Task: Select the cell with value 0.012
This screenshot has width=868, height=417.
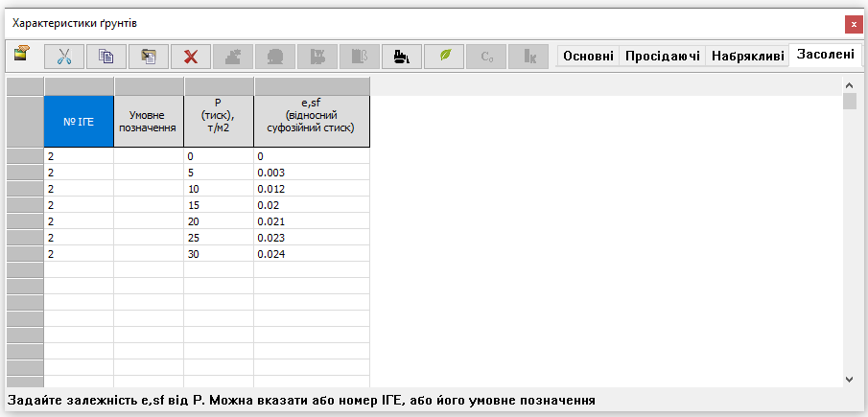Action: tap(311, 189)
